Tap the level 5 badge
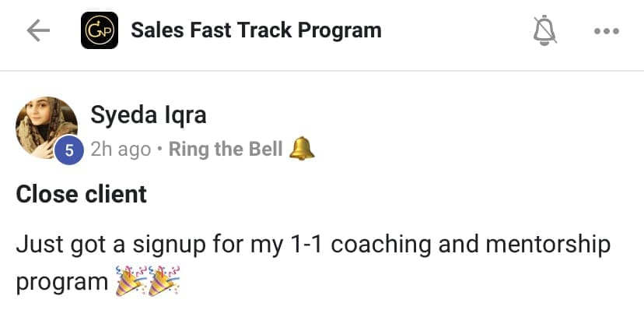Viewport: 644px width, 317px height. tap(69, 150)
